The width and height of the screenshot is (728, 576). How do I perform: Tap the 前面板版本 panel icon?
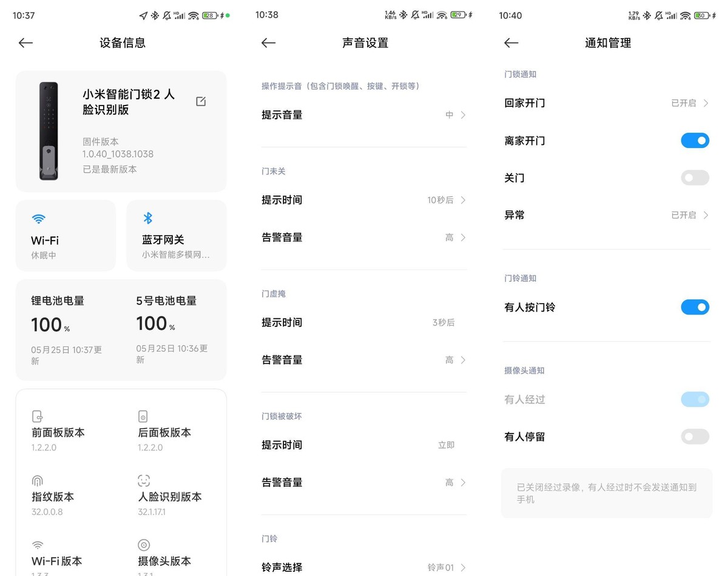click(38, 417)
